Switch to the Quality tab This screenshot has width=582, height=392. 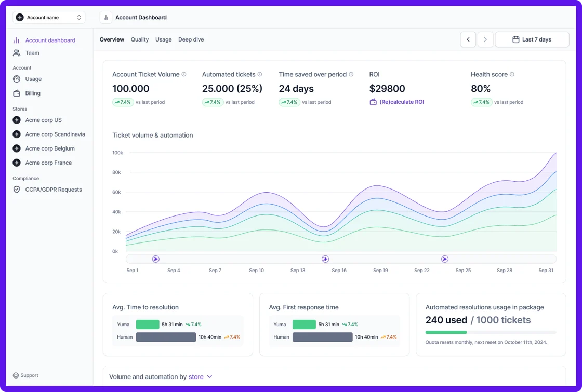tap(139, 39)
